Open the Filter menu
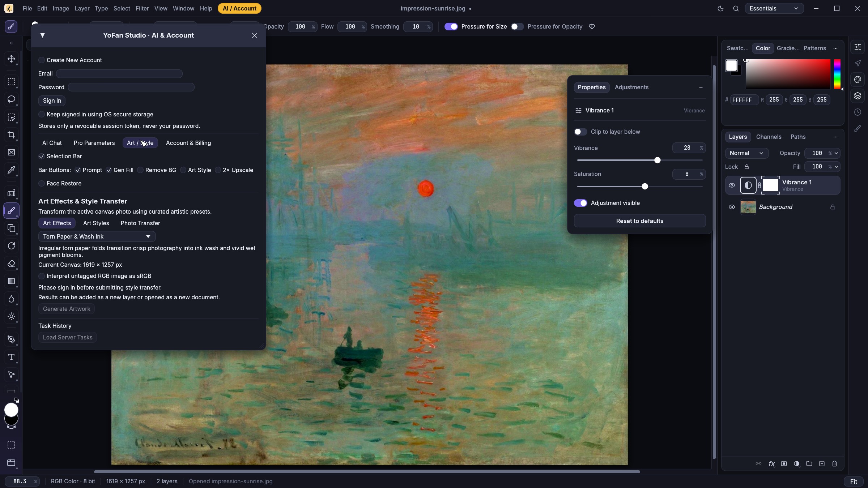Screen dimensions: 868x488 142,8
